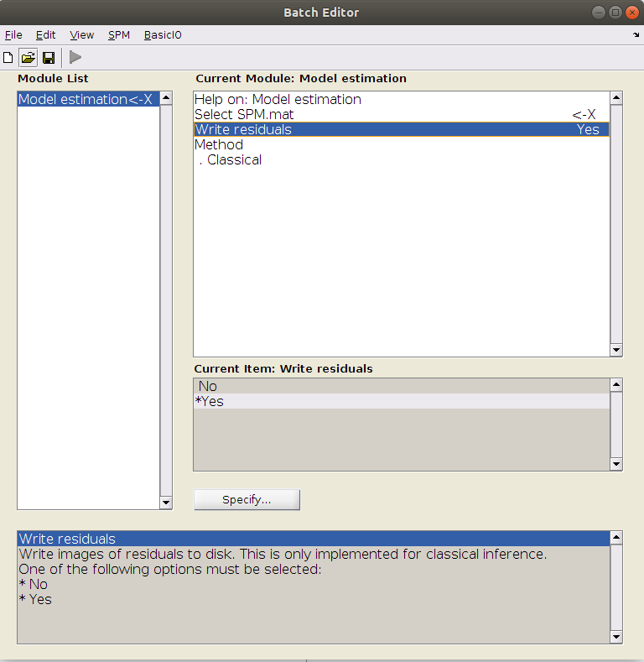Screen dimensions: 644x662
Task: Save the batch with the floppy disk icon
Action: (49, 57)
